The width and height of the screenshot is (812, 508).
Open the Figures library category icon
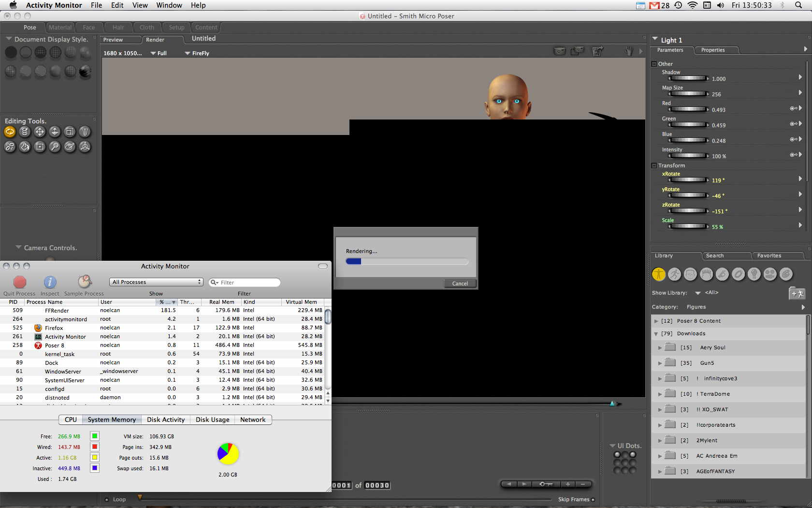[x=658, y=274]
